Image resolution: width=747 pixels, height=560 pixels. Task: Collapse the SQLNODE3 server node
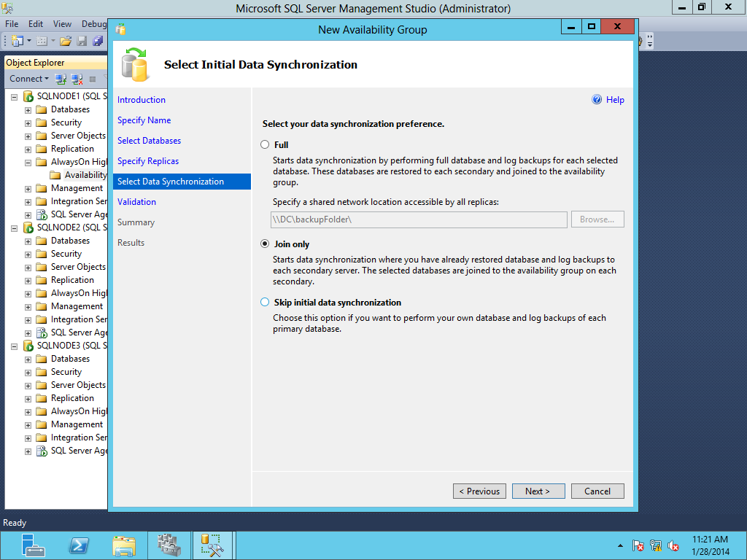pyautogui.click(x=15, y=346)
